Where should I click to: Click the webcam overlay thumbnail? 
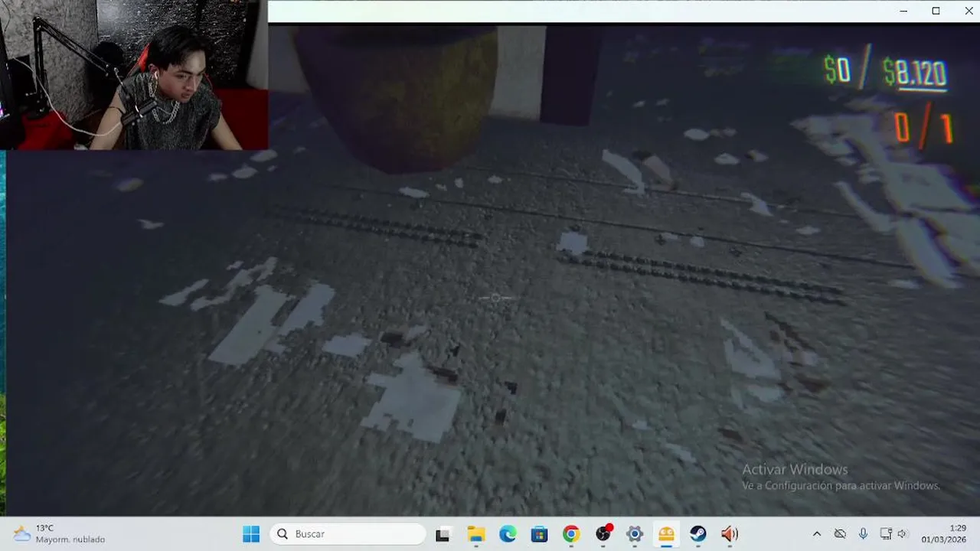[x=134, y=75]
